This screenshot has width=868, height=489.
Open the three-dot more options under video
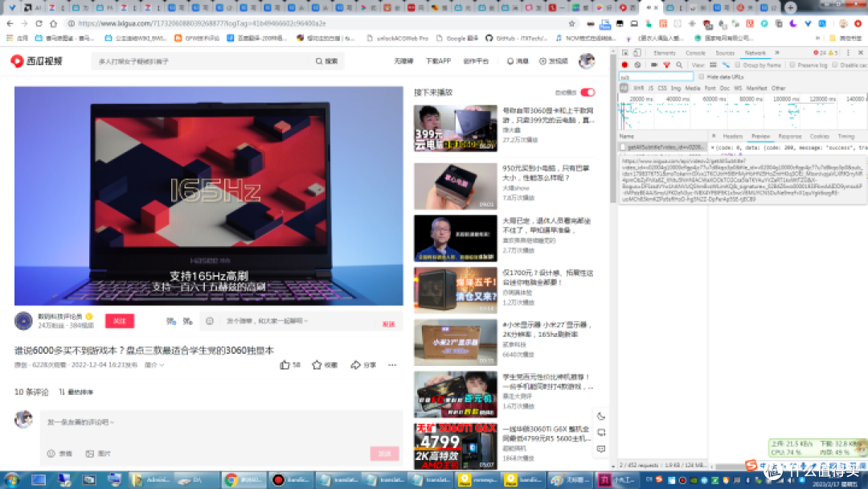pos(392,364)
